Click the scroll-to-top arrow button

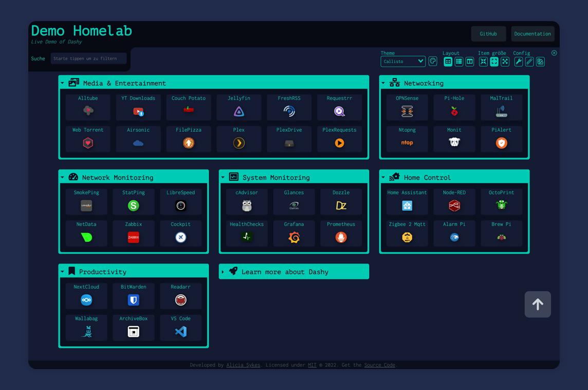click(x=538, y=305)
